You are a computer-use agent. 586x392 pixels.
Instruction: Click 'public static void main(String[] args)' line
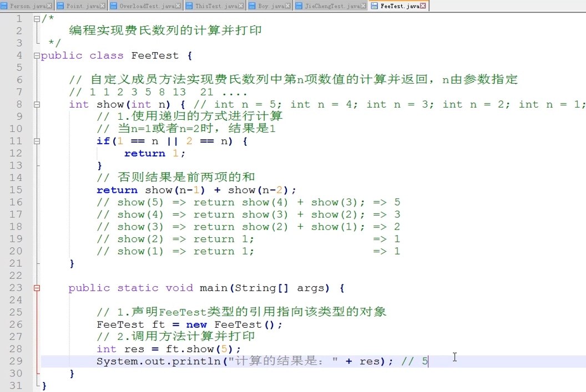coord(206,288)
